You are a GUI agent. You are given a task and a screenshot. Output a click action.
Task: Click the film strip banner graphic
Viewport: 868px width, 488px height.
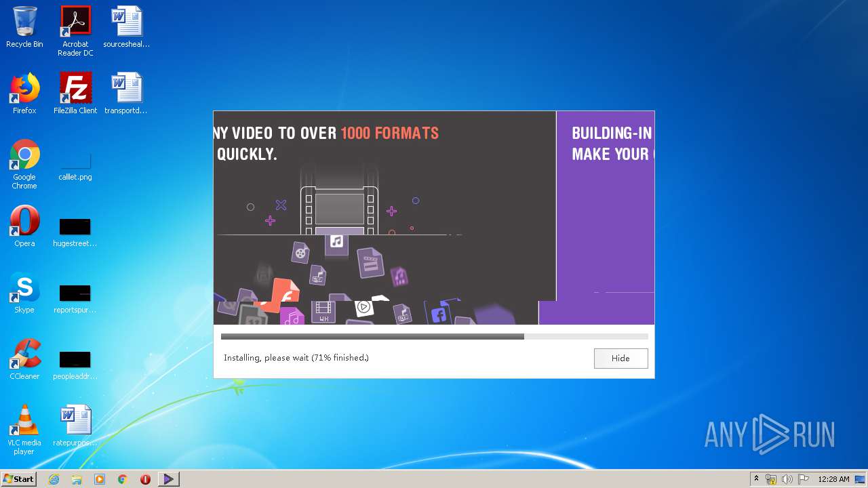click(x=339, y=211)
